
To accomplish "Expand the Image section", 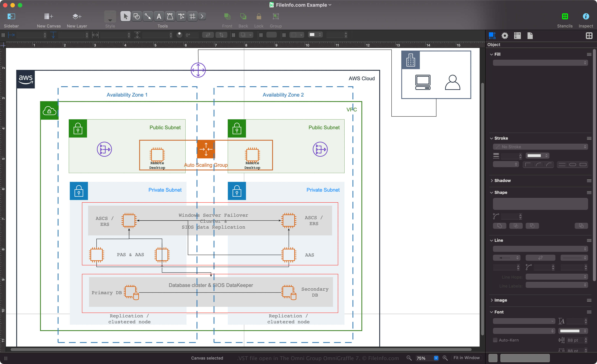I will (491, 300).
